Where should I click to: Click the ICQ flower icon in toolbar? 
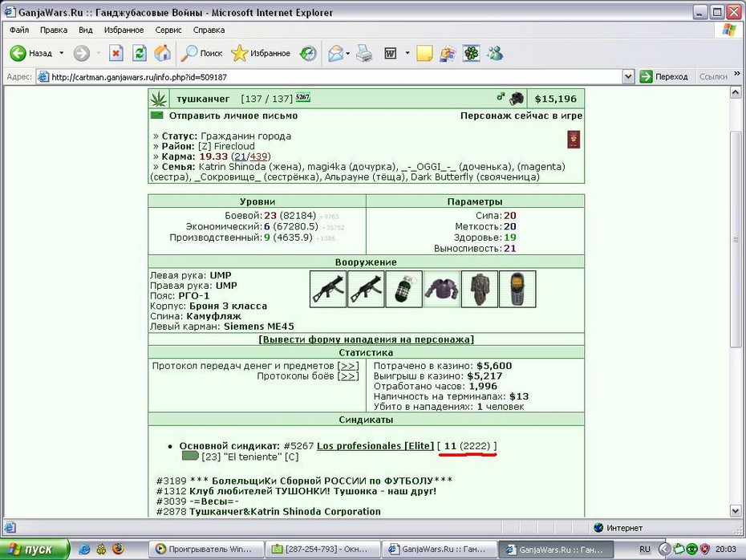pos(471,53)
